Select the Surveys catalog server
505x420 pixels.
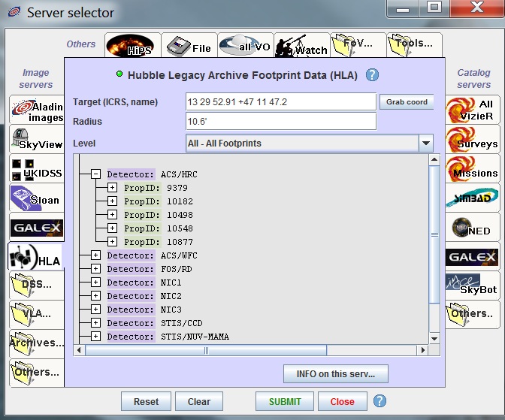[x=473, y=139]
